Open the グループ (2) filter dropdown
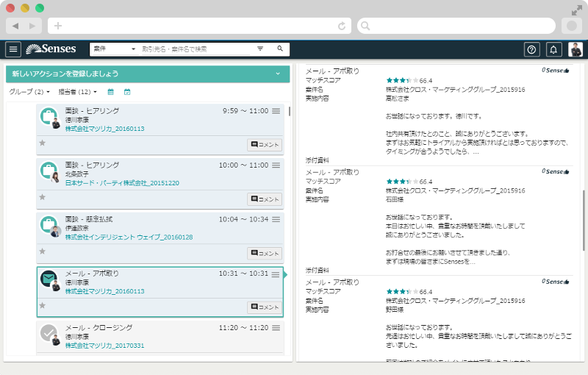The height and width of the screenshot is (375, 588). (29, 91)
